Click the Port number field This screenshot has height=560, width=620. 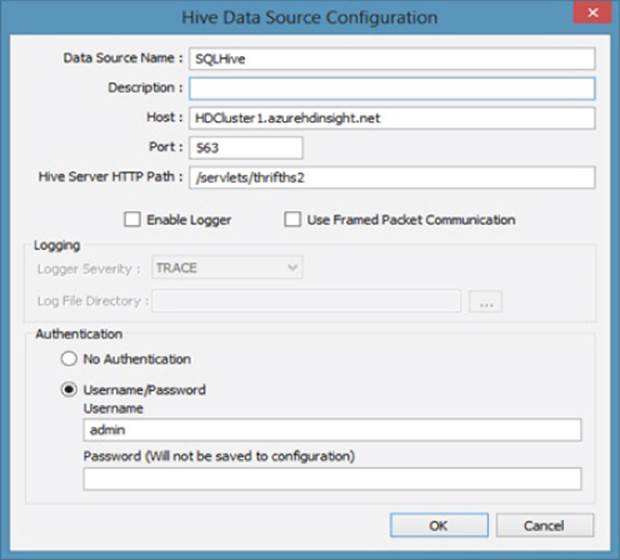pos(246,148)
